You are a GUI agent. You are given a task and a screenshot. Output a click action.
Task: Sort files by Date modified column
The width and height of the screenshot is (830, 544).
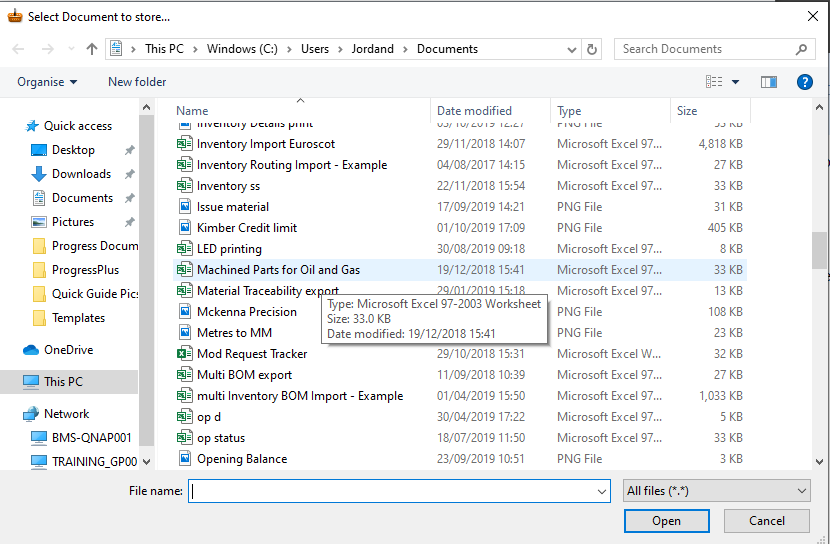(474, 111)
